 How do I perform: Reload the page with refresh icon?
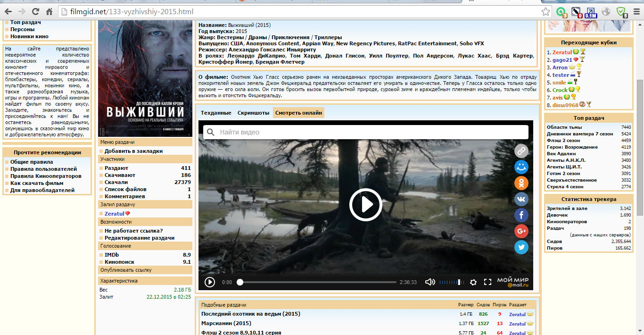(35, 11)
